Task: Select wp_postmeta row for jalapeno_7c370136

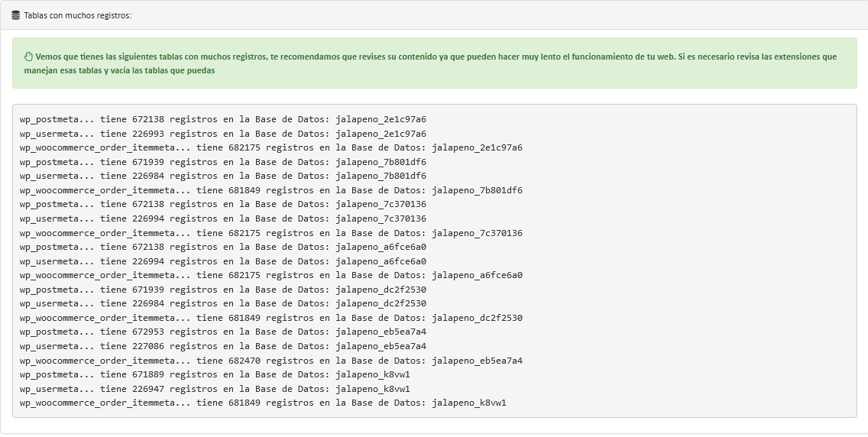Action: coord(223,204)
